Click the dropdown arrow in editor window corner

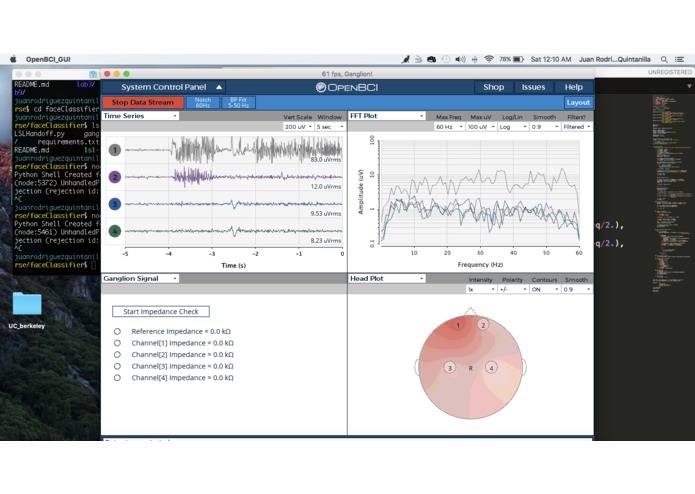[x=689, y=86]
